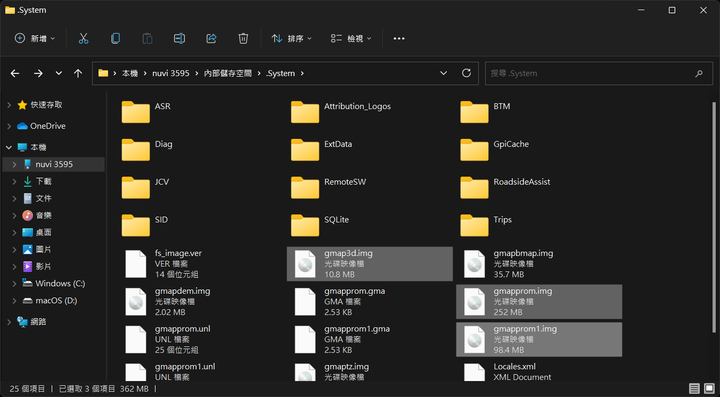Click the Cut scissors icon
720x397 pixels.
coord(83,39)
